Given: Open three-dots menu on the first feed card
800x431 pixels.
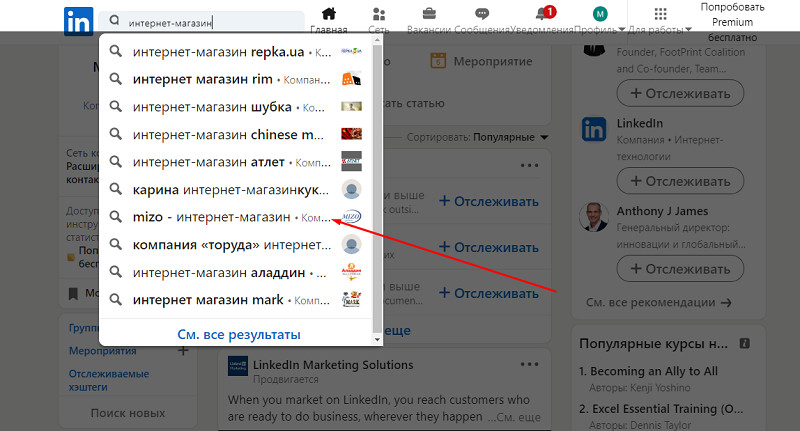Looking at the screenshot, I should (x=529, y=165).
